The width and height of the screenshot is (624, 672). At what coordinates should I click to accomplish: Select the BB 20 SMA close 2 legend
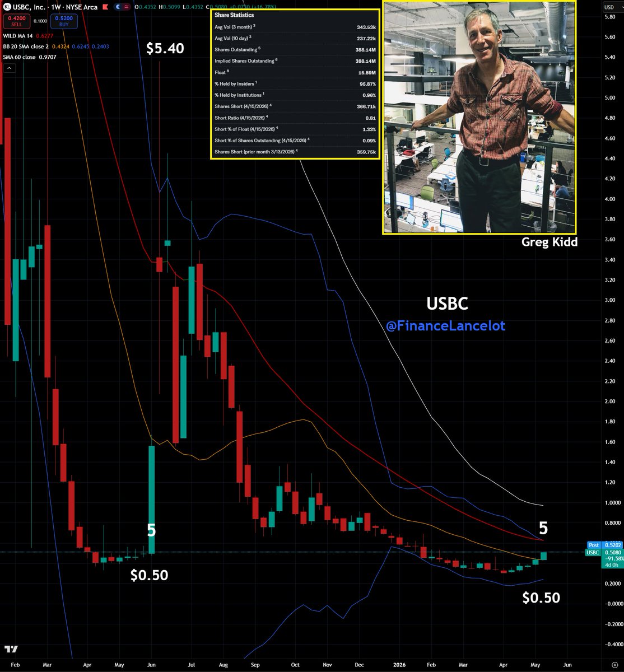pos(26,46)
